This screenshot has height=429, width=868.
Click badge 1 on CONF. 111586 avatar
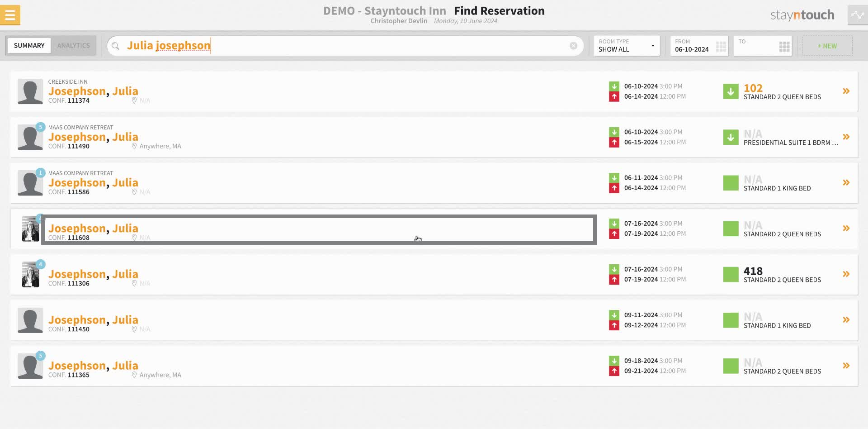pyautogui.click(x=41, y=173)
